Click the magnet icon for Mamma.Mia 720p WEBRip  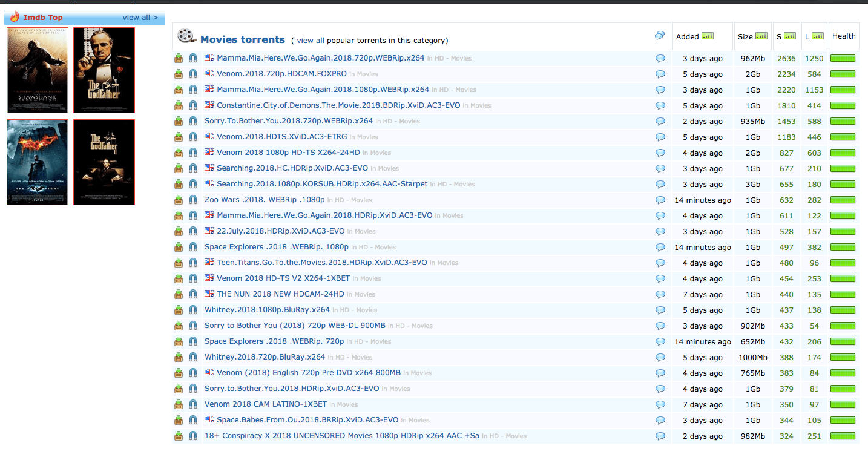tap(193, 58)
